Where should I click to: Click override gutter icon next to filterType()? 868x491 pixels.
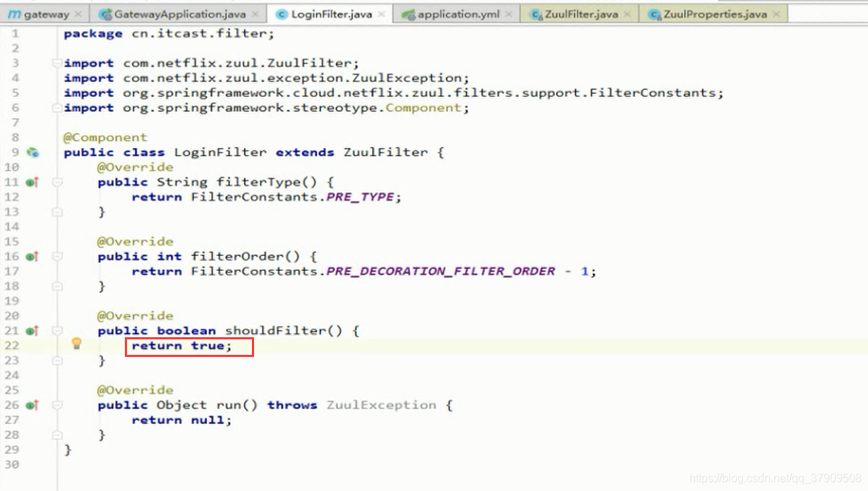pos(32,182)
